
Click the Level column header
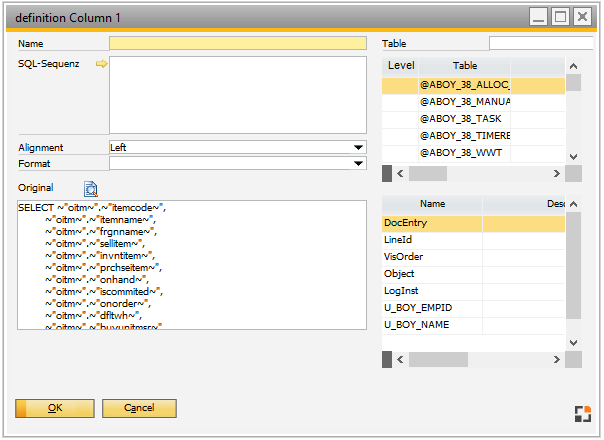coord(401,65)
